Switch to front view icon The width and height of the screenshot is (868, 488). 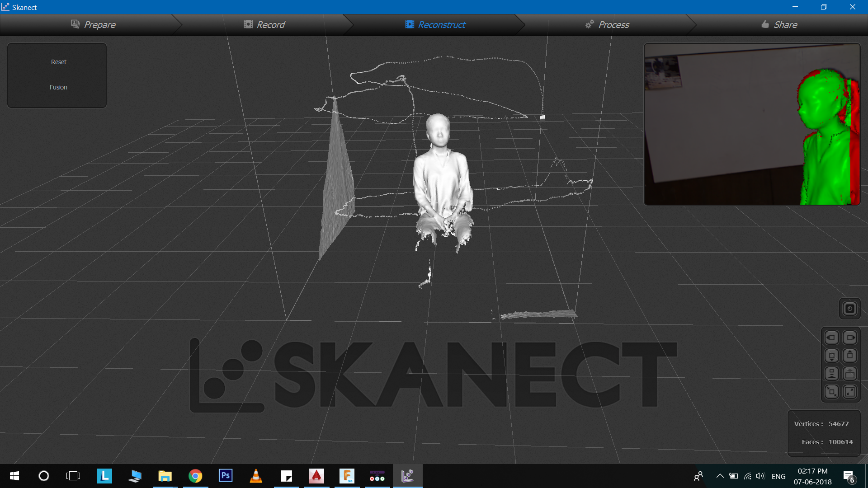click(831, 374)
